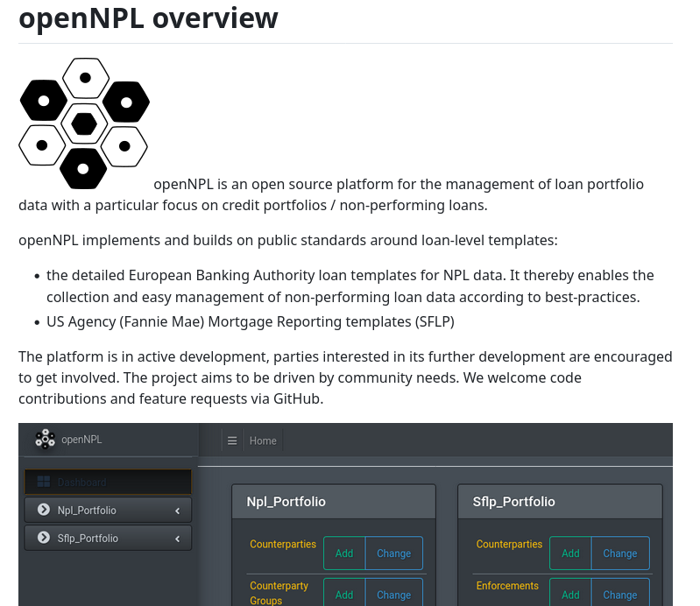This screenshot has width=700, height=606.
Task: Click the "openNPL overview" page heading
Action: (x=148, y=18)
